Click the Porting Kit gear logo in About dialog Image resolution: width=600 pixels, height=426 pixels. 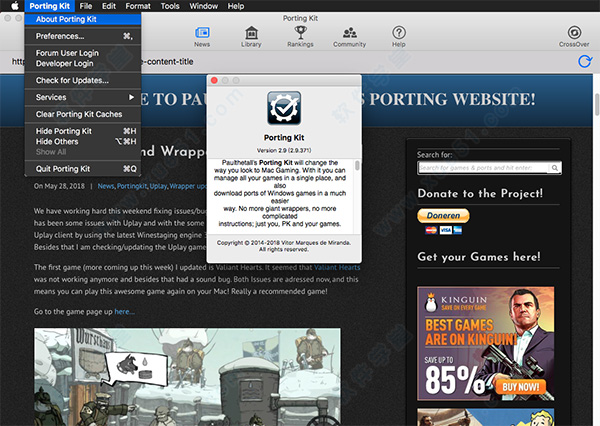[x=284, y=108]
